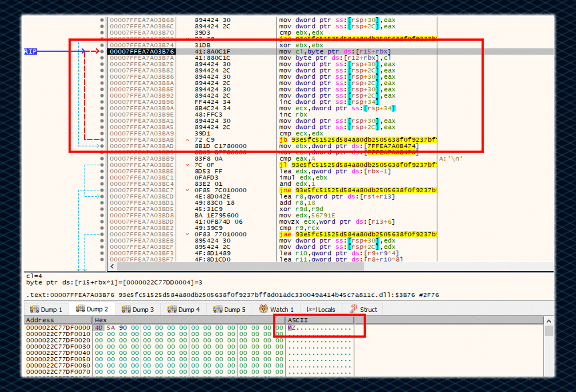This screenshot has width=576, height=392.
Task: Follow the jl jump at 00007FFEA7A03BBC
Action: point(358,165)
